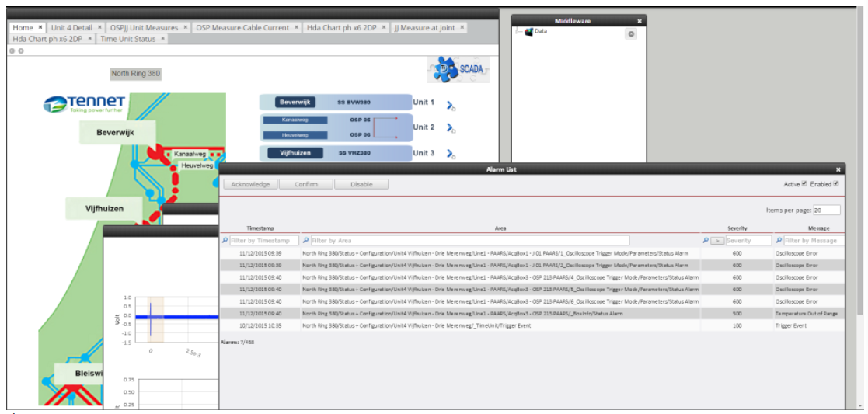Open Unit 1 detail arrow icon
This screenshot has width=868, height=414.
point(451,105)
